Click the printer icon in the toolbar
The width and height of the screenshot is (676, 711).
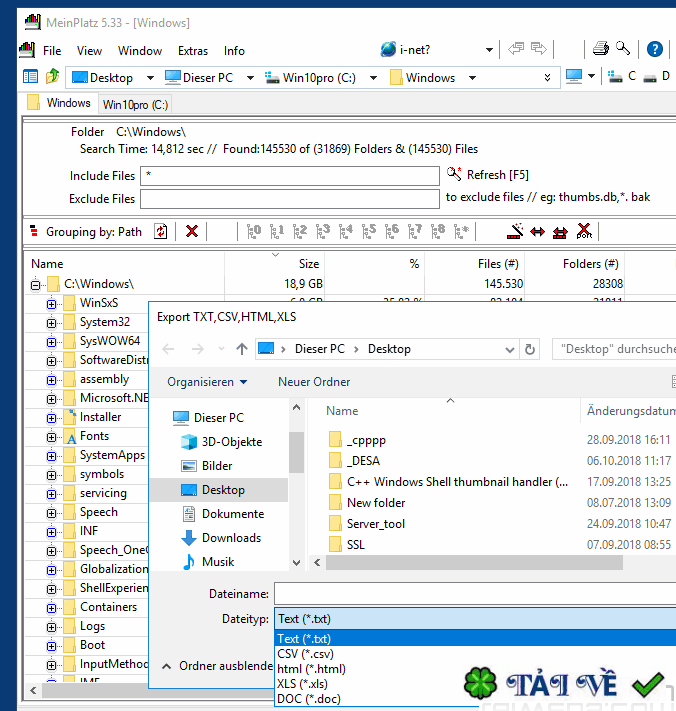[600, 49]
